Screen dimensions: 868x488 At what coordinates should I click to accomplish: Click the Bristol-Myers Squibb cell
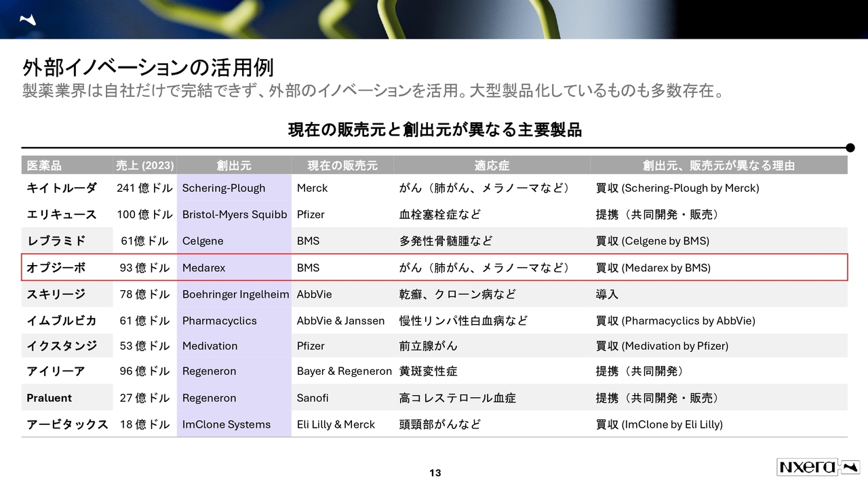coord(235,214)
